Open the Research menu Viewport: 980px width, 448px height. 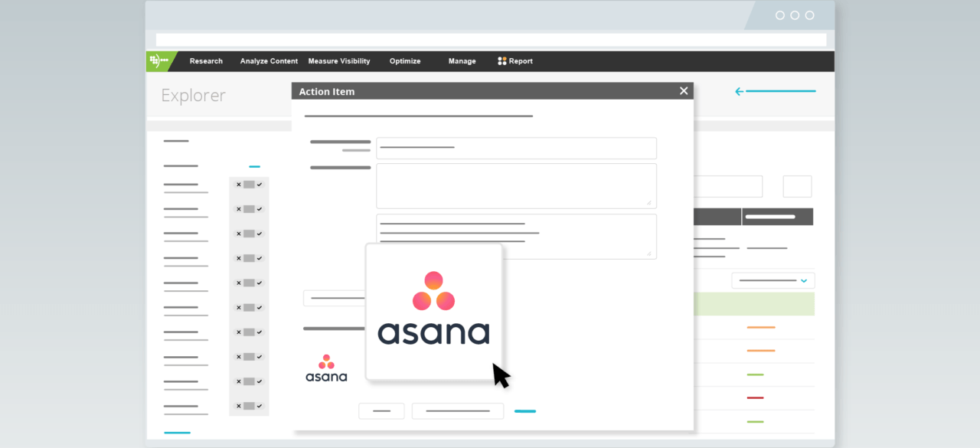coord(206,61)
